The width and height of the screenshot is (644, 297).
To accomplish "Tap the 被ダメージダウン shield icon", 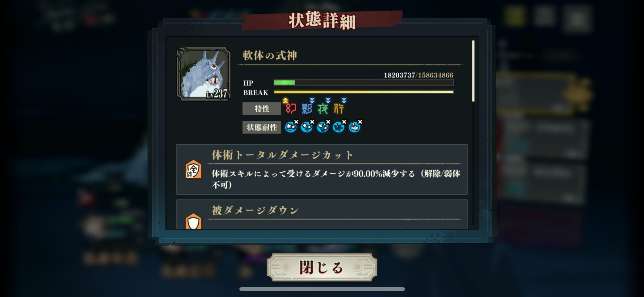I will point(193,221).
